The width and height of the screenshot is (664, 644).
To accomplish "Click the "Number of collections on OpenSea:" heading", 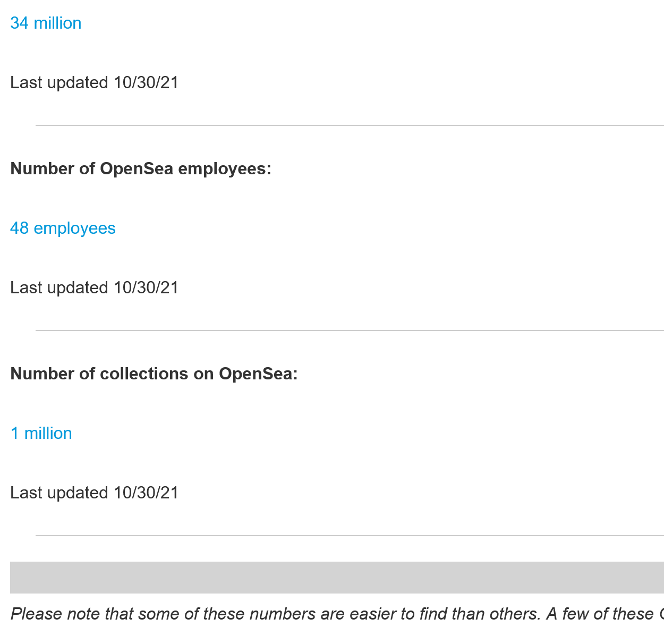I will (154, 374).
